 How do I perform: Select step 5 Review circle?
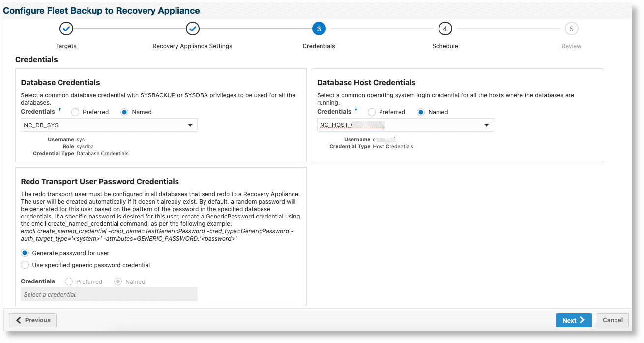tap(571, 29)
